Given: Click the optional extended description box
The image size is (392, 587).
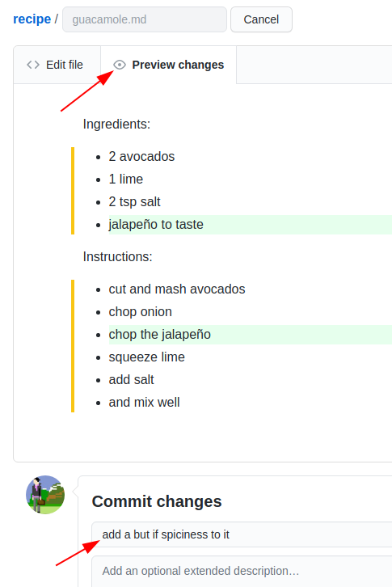Looking at the screenshot, I should [242, 572].
